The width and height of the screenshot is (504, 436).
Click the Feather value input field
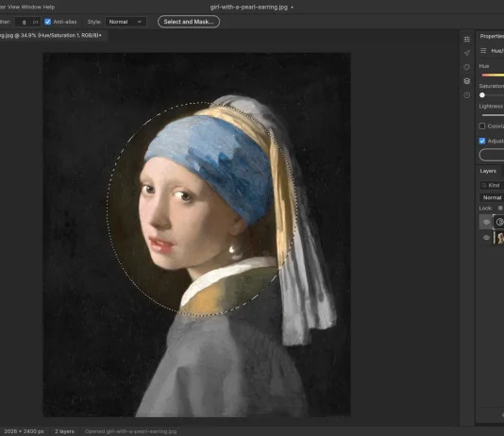[x=27, y=22]
